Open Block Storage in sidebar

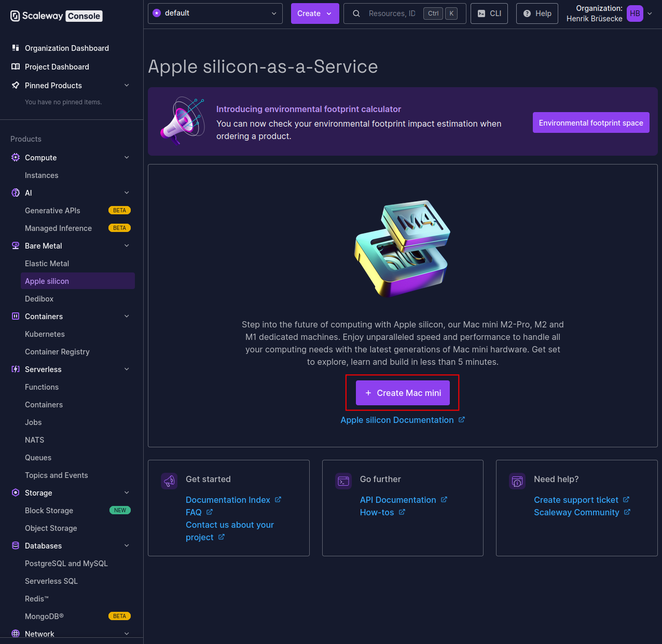(78, 511)
